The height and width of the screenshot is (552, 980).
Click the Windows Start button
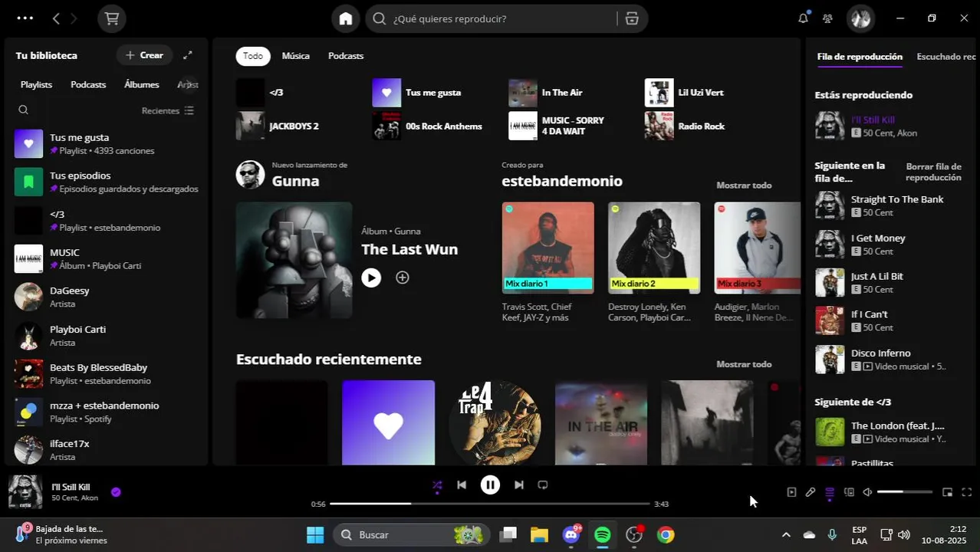[x=315, y=535]
